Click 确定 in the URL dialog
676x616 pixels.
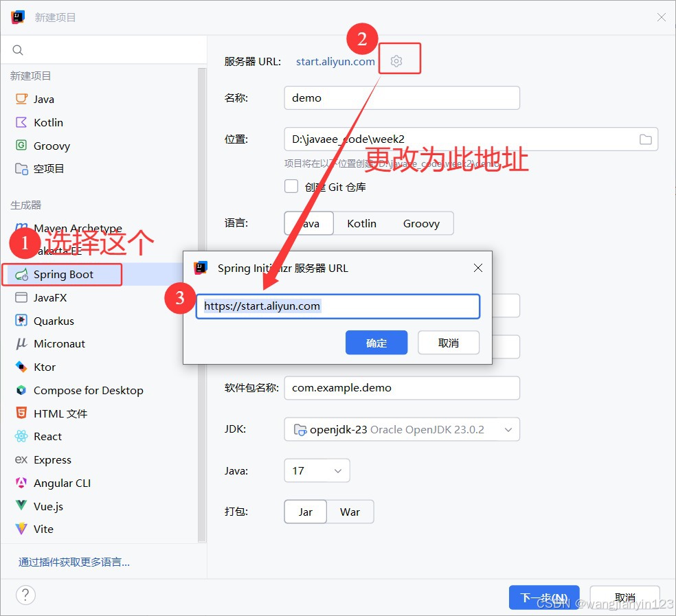pos(376,343)
